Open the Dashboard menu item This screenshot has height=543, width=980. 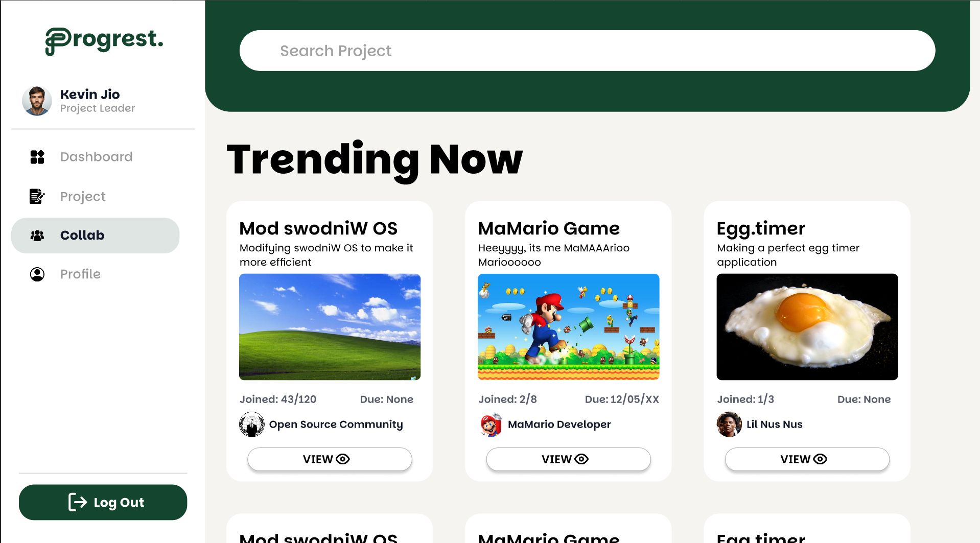click(96, 157)
